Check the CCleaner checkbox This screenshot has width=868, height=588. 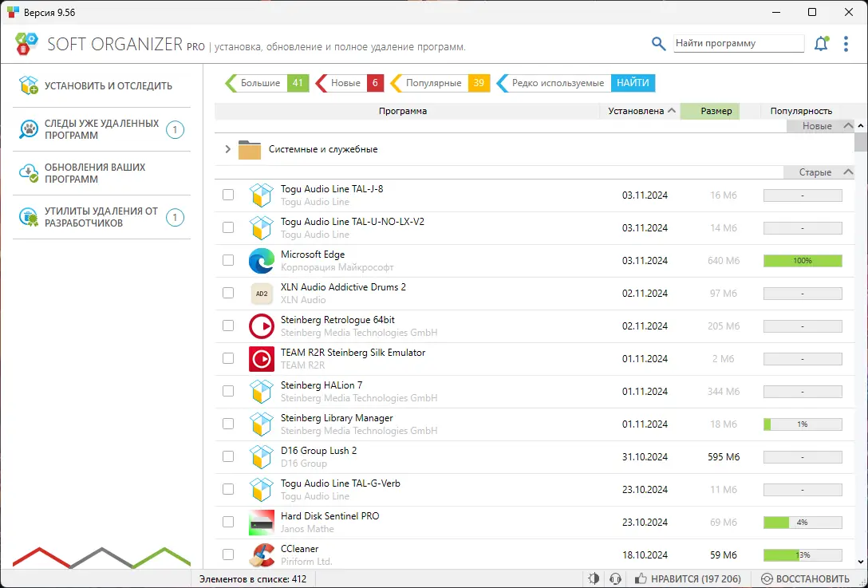[x=228, y=554]
